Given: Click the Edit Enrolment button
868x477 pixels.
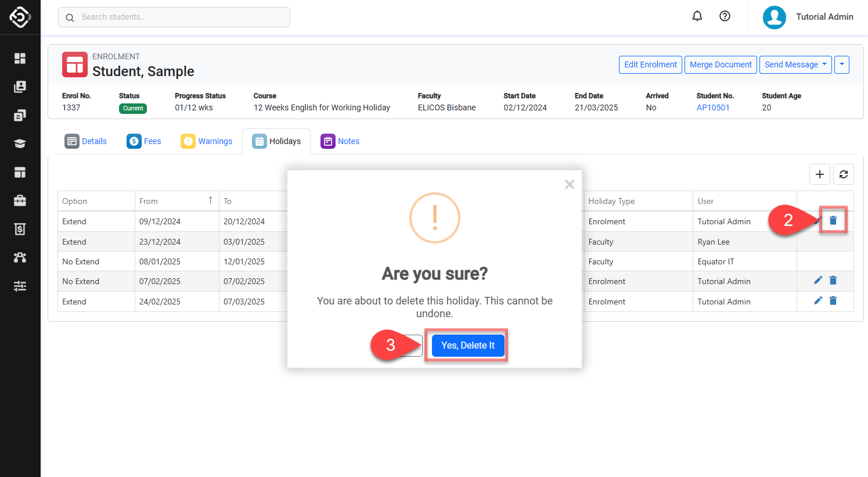Looking at the screenshot, I should click(650, 64).
